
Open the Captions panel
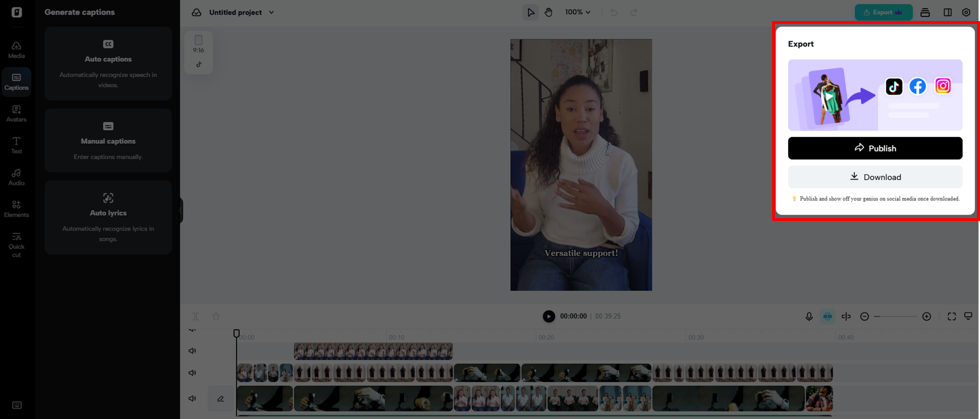click(x=16, y=82)
